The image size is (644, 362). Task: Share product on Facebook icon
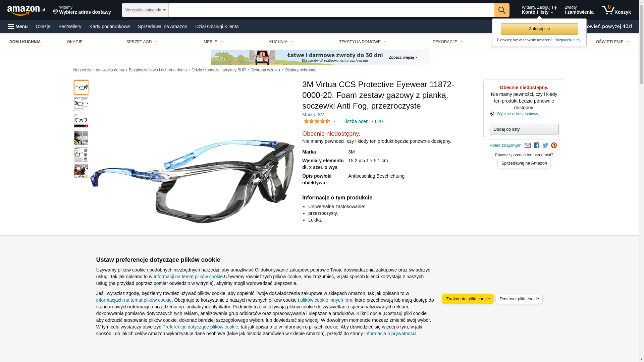click(536, 145)
